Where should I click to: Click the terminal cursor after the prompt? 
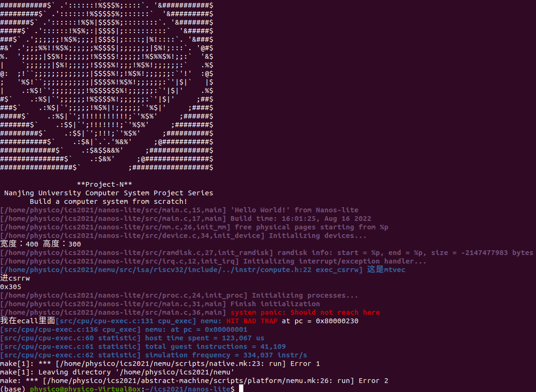[241, 389]
